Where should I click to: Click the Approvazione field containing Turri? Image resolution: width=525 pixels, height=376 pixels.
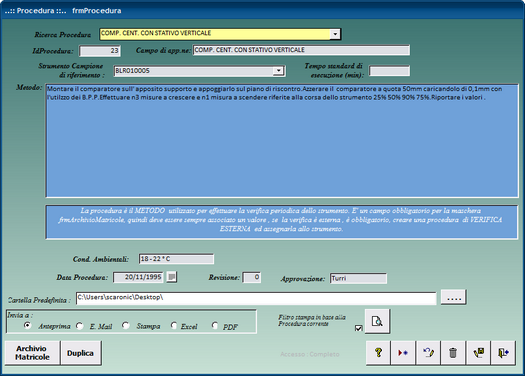click(x=358, y=279)
